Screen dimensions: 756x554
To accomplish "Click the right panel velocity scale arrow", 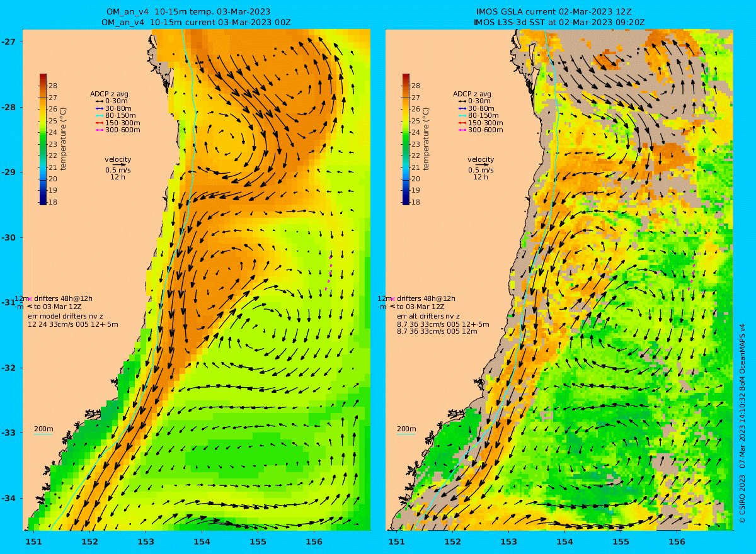I will point(483,165).
